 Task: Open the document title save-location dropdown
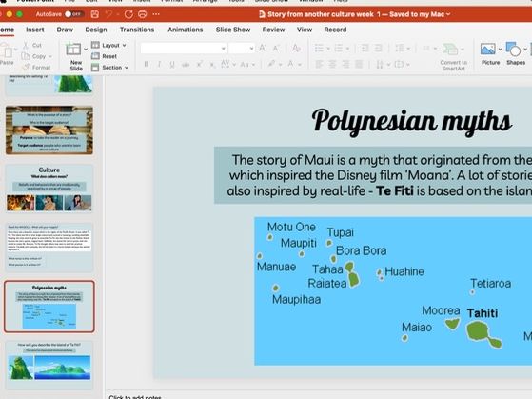coord(448,14)
